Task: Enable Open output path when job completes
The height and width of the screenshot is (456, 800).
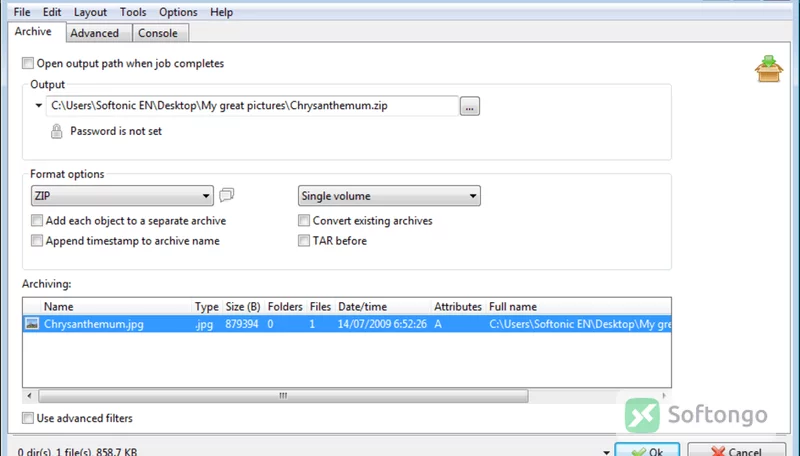Action: tap(28, 63)
